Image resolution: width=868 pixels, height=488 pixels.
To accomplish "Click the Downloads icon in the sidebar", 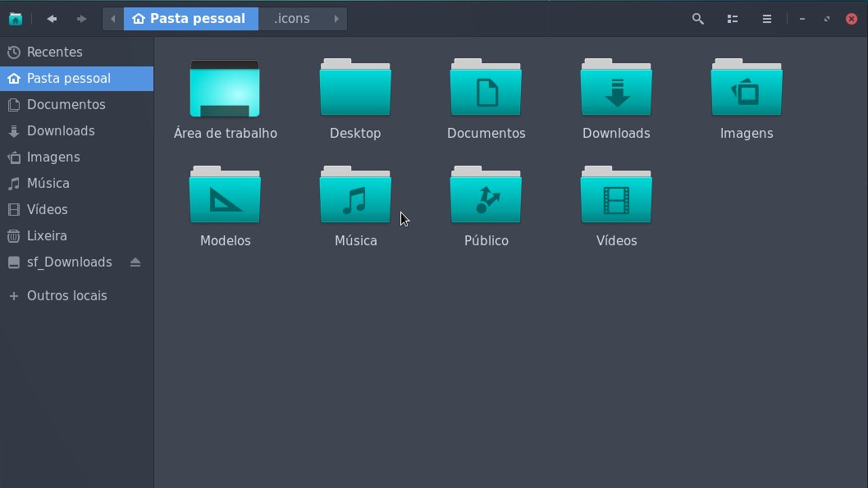I will point(13,130).
